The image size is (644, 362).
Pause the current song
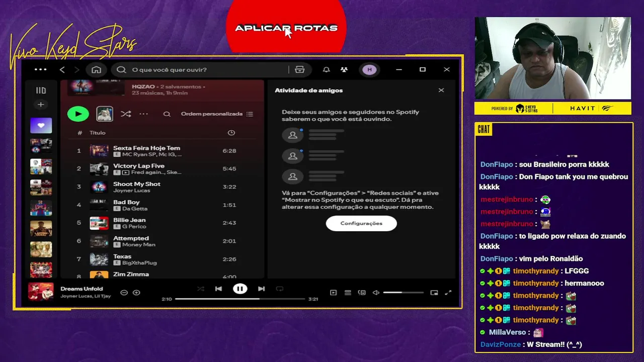(240, 289)
